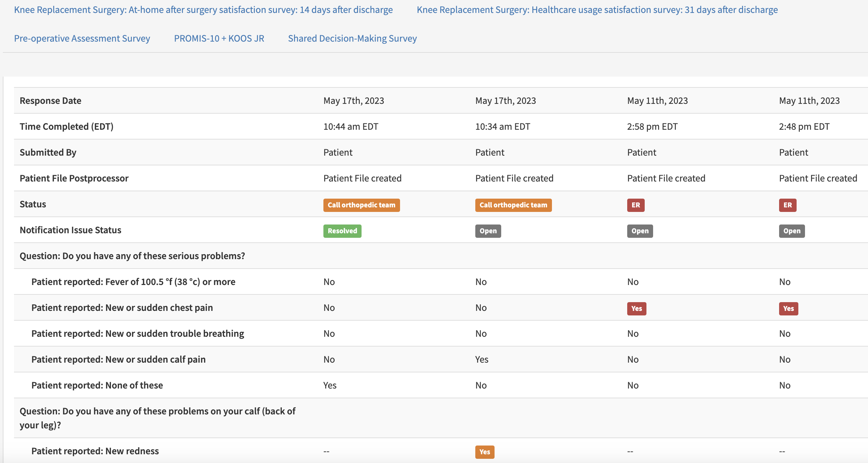The image size is (868, 463).
Task: Open the At-home after surgery satisfaction survey link
Action: click(x=203, y=10)
